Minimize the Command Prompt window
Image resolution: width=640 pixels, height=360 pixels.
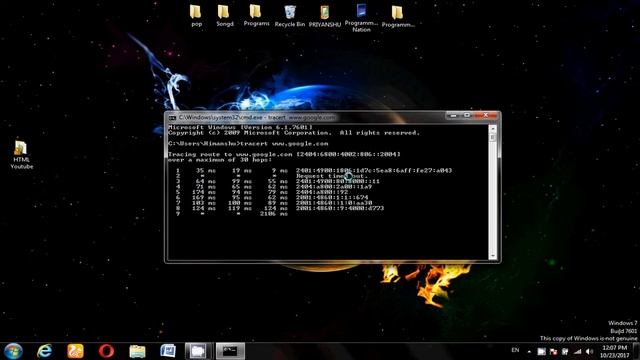(x=453, y=116)
